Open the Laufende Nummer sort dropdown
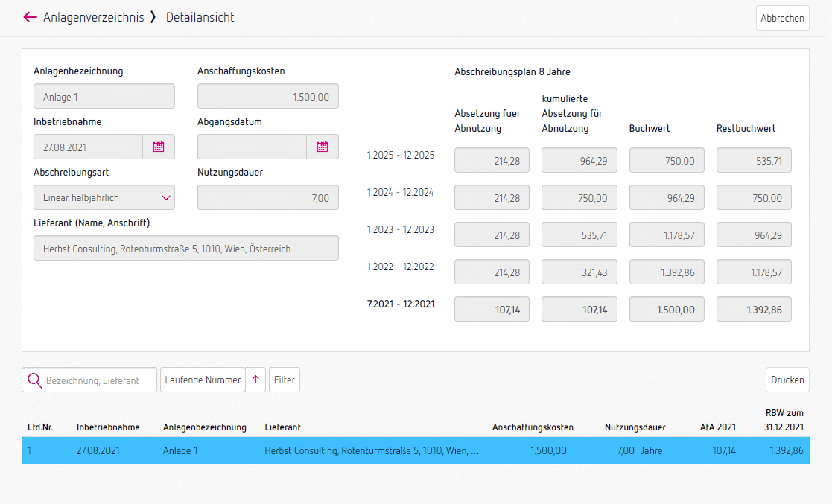The height and width of the screenshot is (504, 832). tap(203, 380)
